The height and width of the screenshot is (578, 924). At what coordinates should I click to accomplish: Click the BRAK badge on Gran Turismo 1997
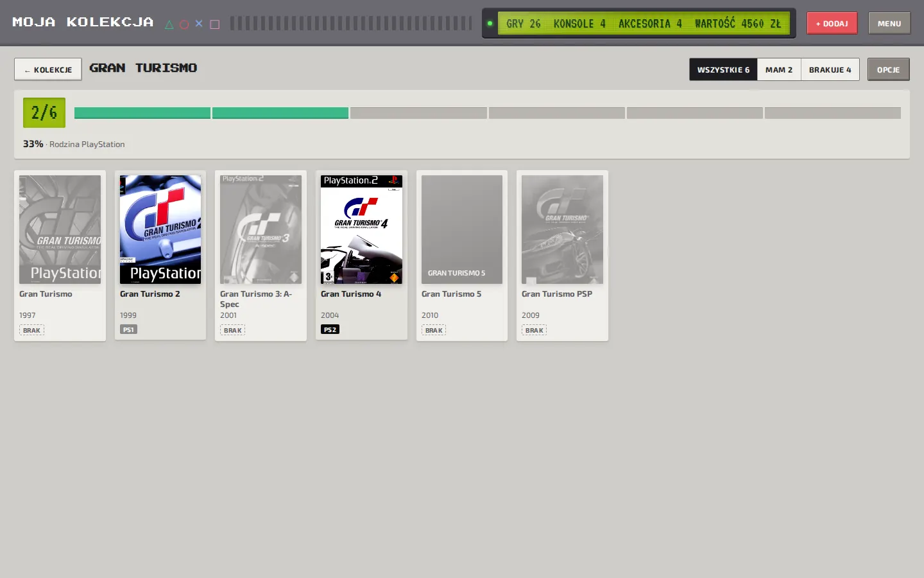point(31,330)
